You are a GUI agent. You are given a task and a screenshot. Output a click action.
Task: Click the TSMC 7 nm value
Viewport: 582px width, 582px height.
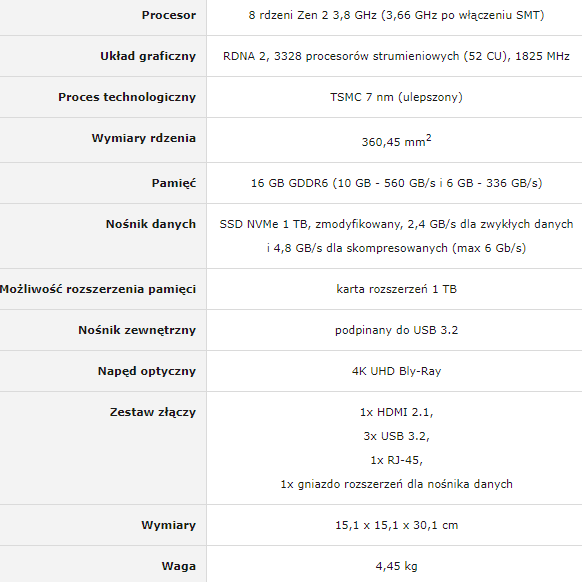[x=396, y=97]
